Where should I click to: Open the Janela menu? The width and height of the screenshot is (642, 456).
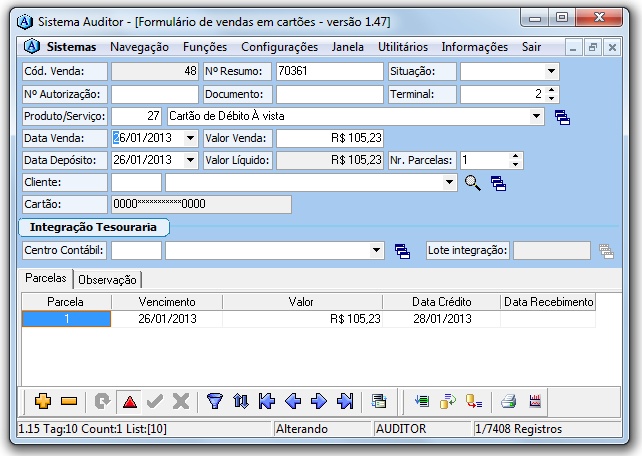pos(348,47)
